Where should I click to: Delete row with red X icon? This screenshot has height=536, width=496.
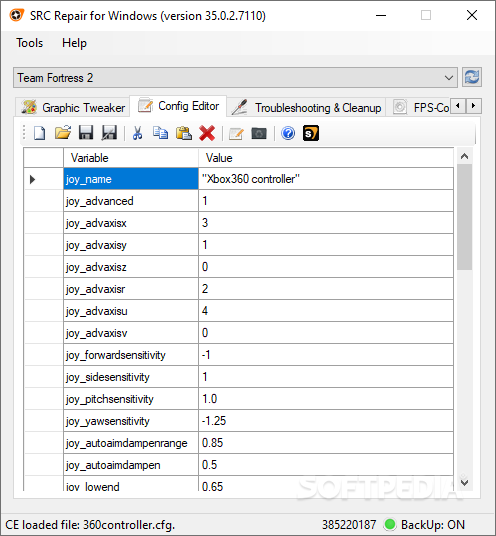click(207, 133)
